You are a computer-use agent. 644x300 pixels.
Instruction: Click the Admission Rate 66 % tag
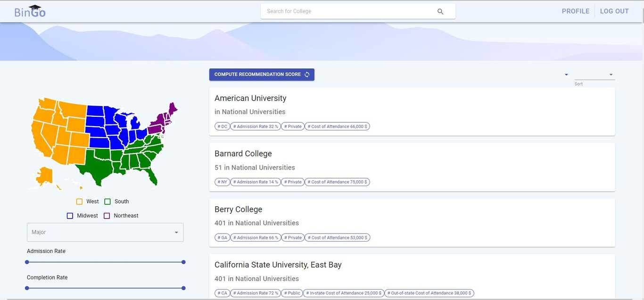pyautogui.click(x=256, y=237)
